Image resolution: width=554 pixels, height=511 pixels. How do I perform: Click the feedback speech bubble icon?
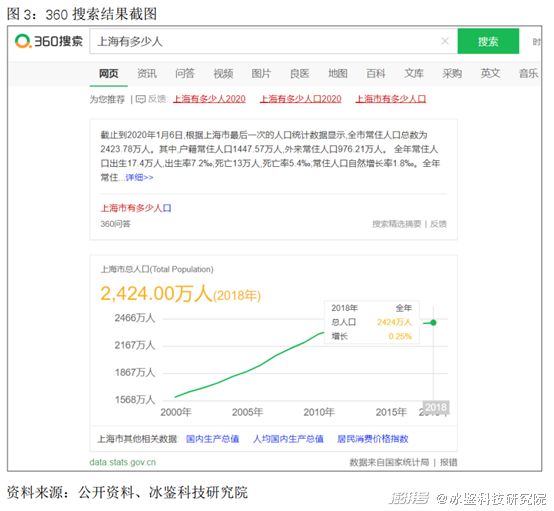pyautogui.click(x=141, y=99)
